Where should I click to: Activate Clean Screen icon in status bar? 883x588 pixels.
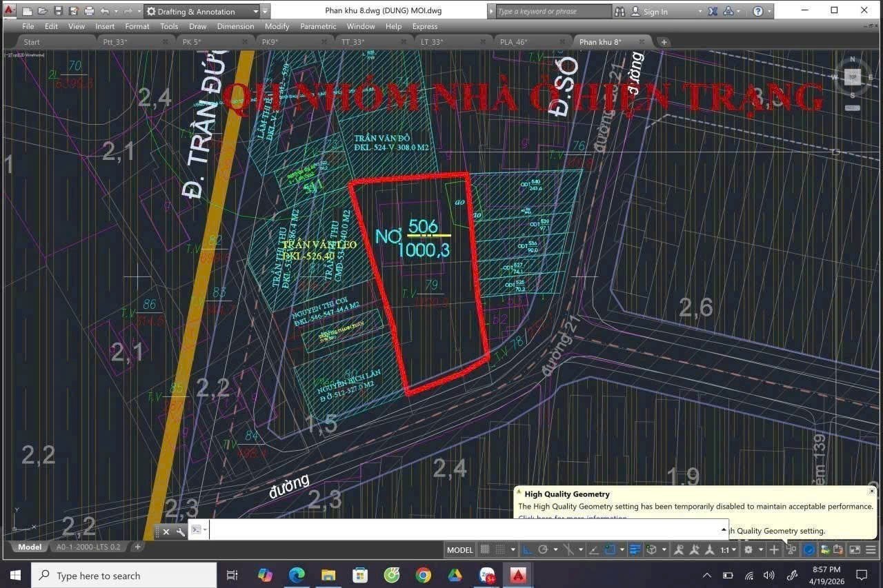point(854,549)
